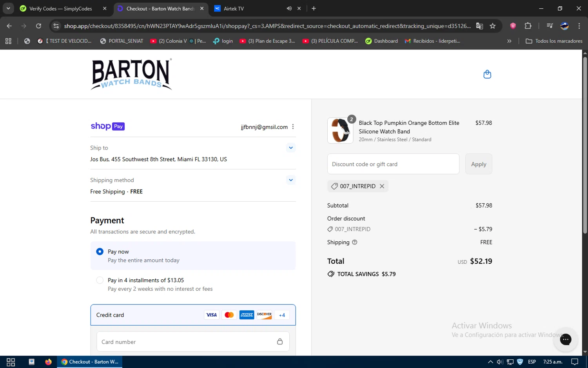Open the volume icon in system tray
The image size is (588, 368).
tap(500, 362)
